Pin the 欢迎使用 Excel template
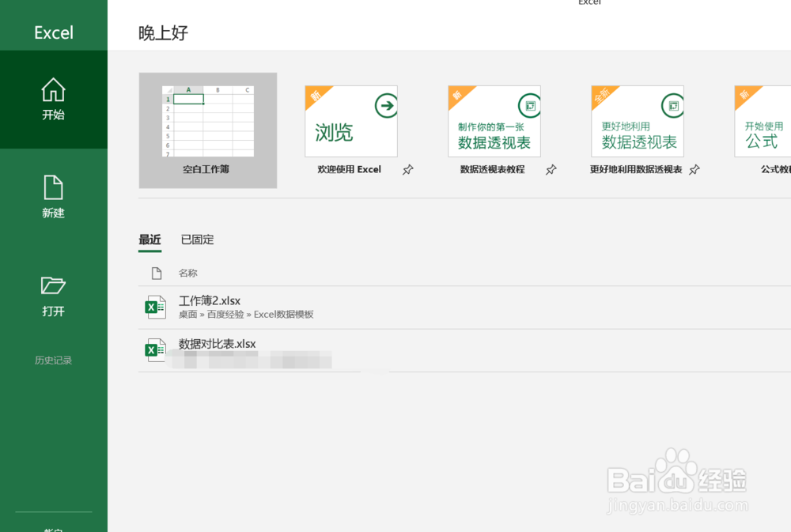 coord(408,169)
